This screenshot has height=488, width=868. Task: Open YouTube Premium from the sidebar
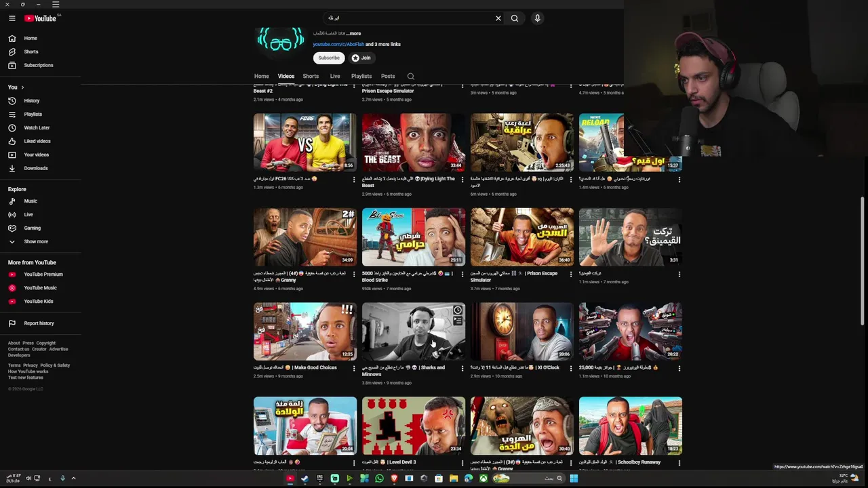(x=41, y=274)
